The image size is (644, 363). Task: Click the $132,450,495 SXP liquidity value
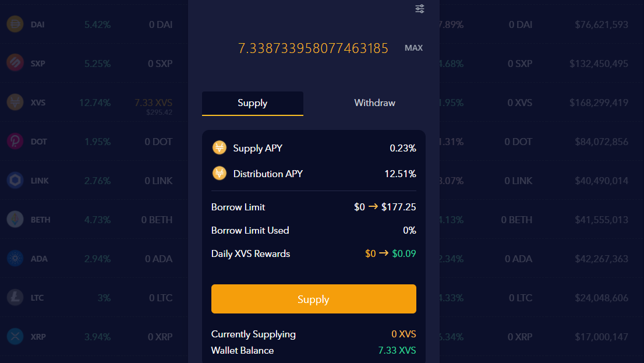pyautogui.click(x=599, y=64)
